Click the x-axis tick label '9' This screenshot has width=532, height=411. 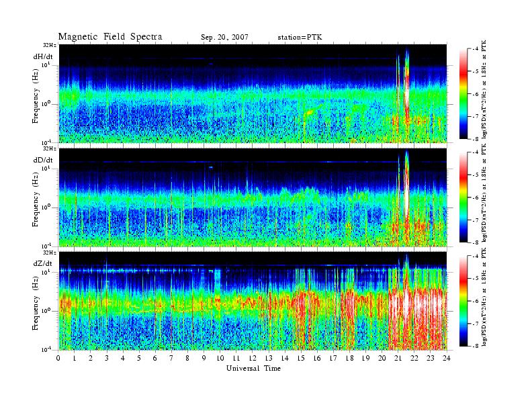(x=204, y=358)
